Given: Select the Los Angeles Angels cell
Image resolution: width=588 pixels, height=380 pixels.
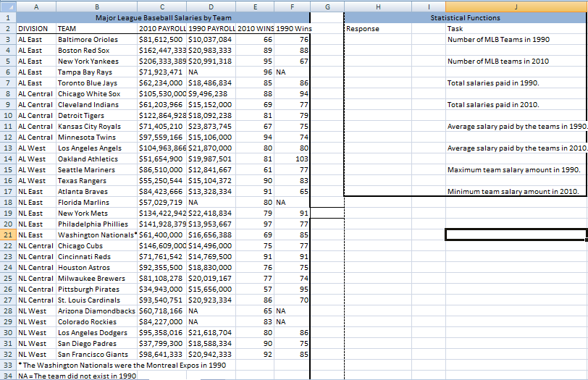Looking at the screenshot, I should (x=97, y=148).
